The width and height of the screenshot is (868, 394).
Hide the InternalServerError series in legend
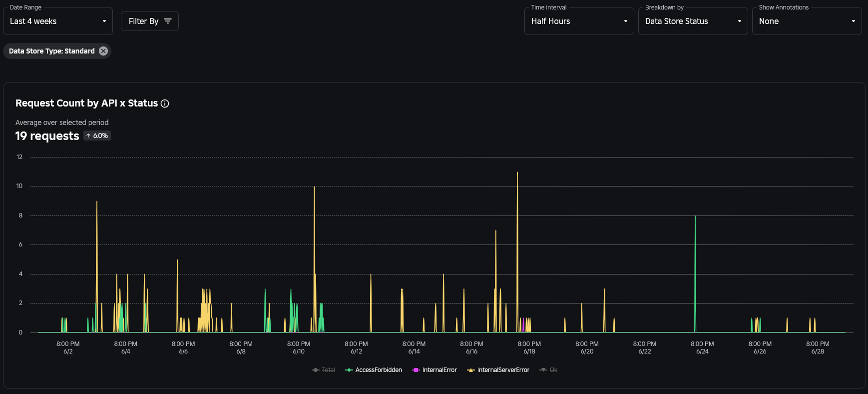[x=503, y=370]
